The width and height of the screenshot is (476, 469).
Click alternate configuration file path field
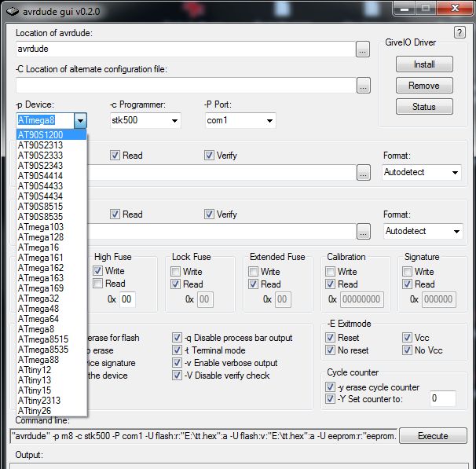point(185,86)
